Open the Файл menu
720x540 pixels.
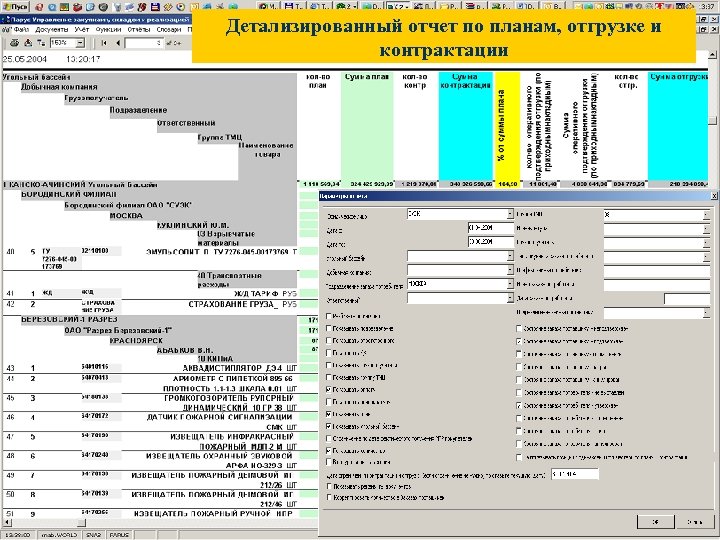coord(21,29)
